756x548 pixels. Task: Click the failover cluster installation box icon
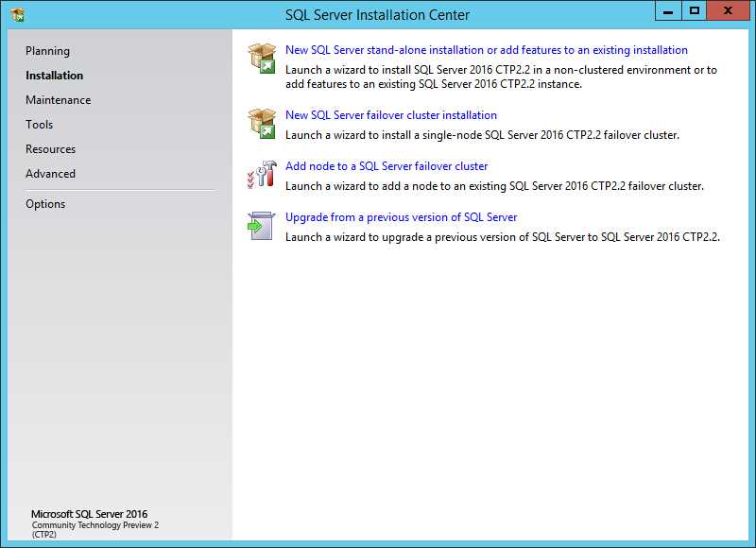[x=262, y=124]
